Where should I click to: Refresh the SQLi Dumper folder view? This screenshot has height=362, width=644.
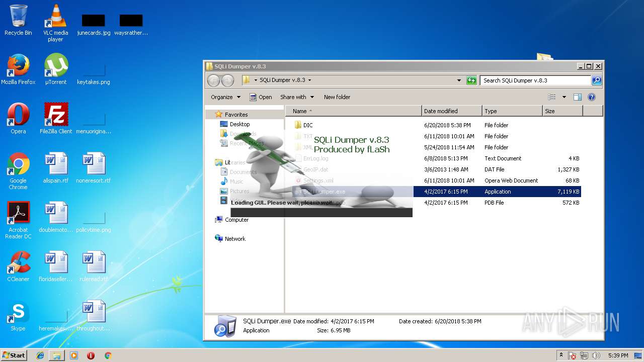click(471, 80)
